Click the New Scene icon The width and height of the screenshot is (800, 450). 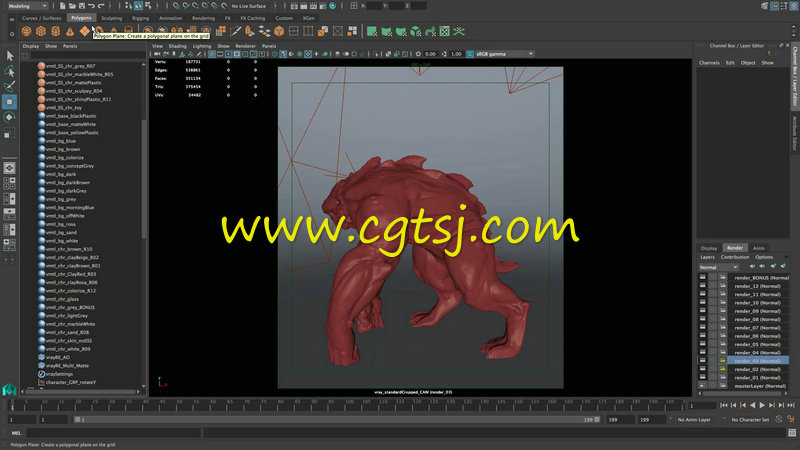tap(62, 6)
